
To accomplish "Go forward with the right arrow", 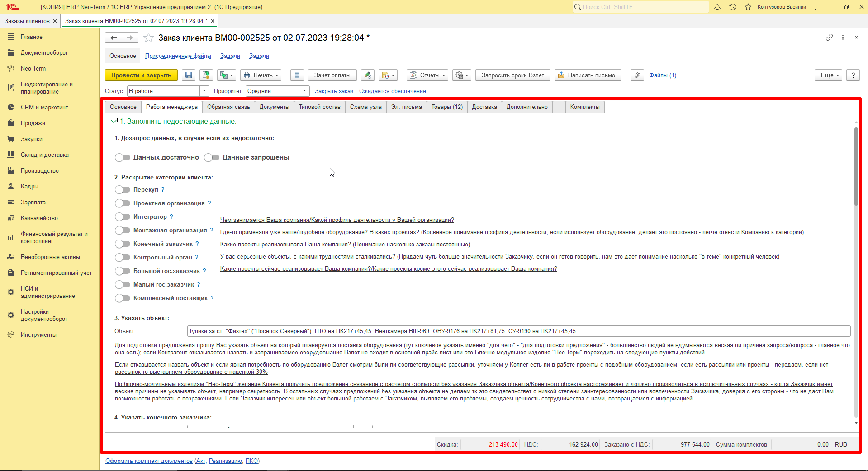I will point(130,38).
